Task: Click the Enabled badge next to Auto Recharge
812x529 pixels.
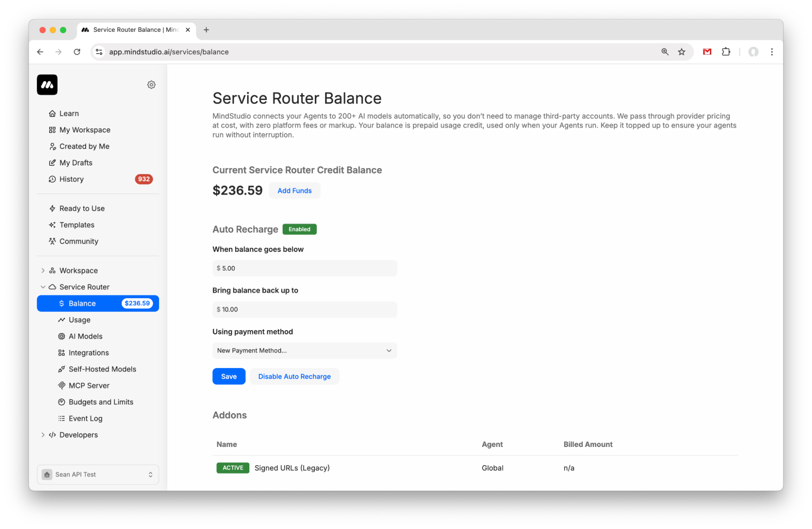Action: pos(299,229)
